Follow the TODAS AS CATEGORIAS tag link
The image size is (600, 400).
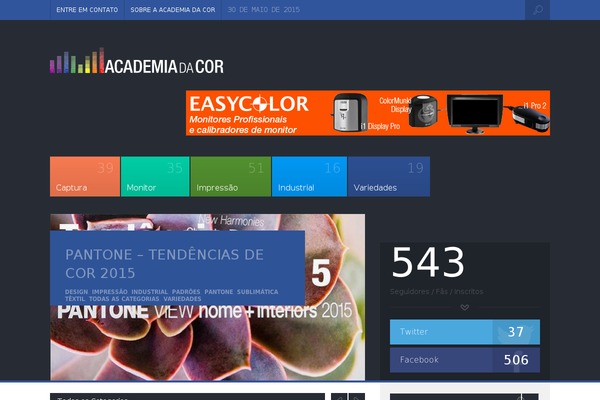[x=124, y=299]
